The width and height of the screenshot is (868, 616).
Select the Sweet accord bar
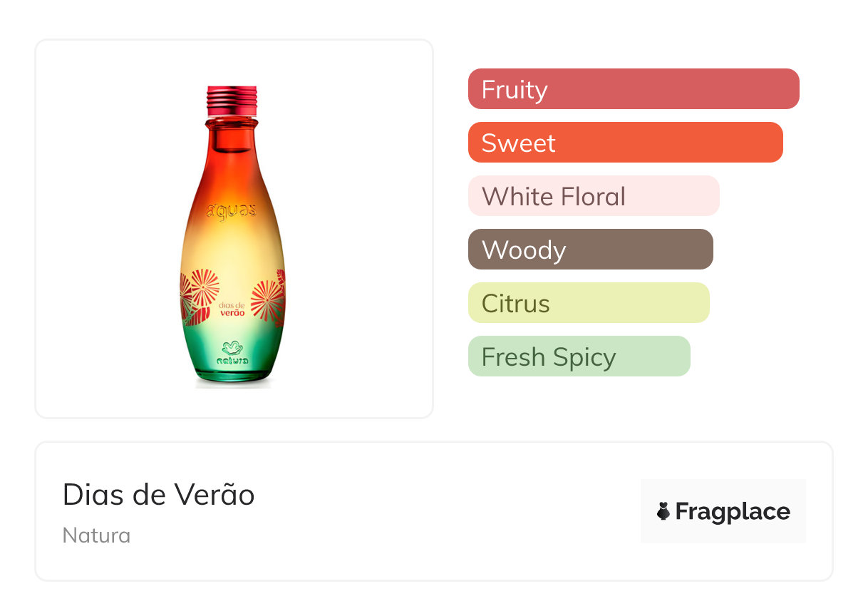pyautogui.click(x=625, y=143)
